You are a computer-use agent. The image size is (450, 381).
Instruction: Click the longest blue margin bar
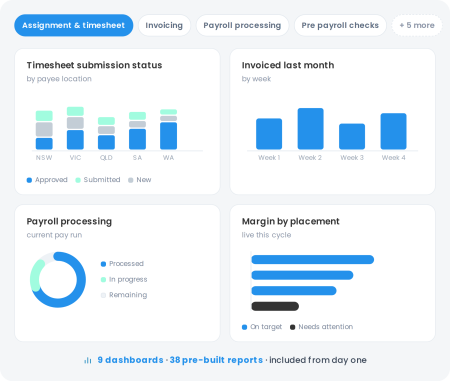pyautogui.click(x=313, y=260)
